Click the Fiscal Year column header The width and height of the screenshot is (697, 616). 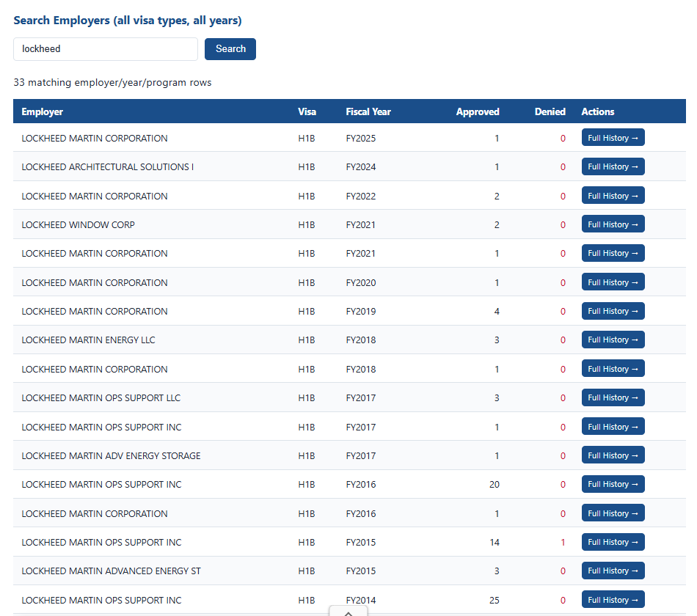coord(368,111)
